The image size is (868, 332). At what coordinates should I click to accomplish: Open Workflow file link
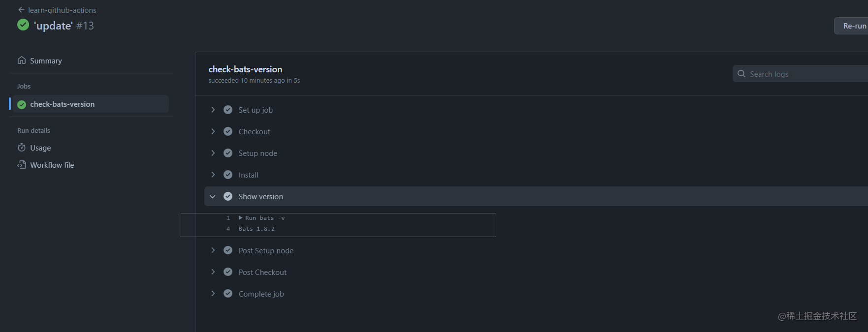52,165
